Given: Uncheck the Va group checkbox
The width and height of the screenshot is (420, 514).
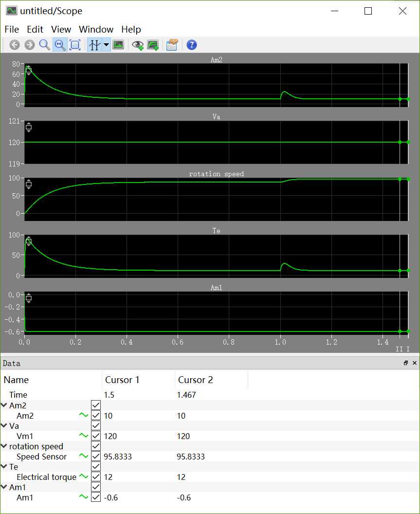Looking at the screenshot, I should [x=96, y=426].
